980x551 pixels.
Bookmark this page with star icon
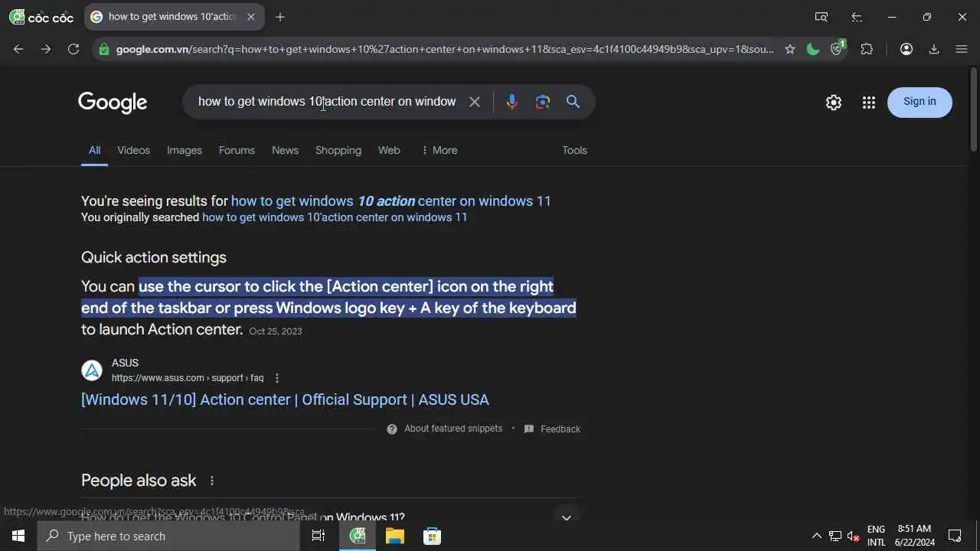(790, 49)
